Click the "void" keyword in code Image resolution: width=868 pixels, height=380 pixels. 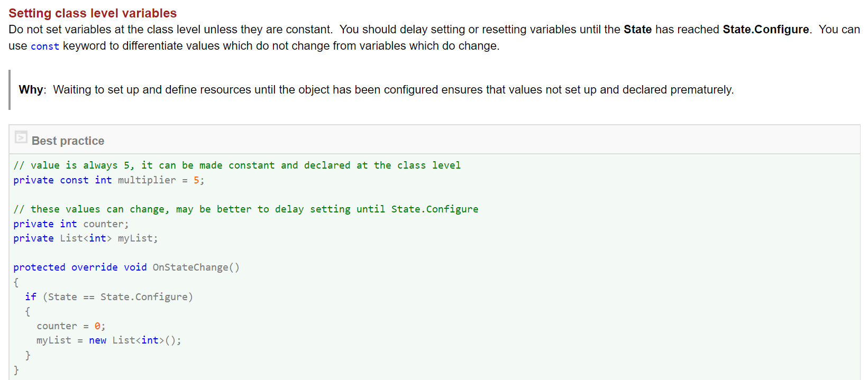pyautogui.click(x=135, y=267)
